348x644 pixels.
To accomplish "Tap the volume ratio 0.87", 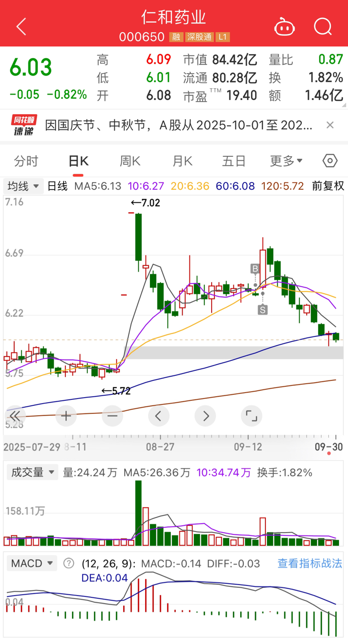I will pos(330,59).
